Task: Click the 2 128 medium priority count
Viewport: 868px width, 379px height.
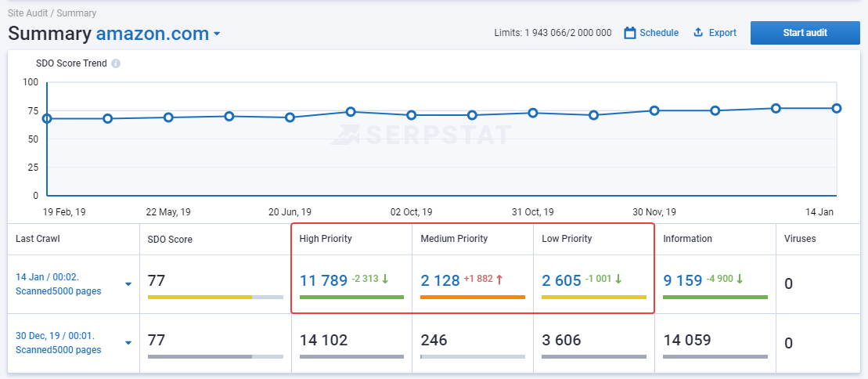Action: click(440, 281)
